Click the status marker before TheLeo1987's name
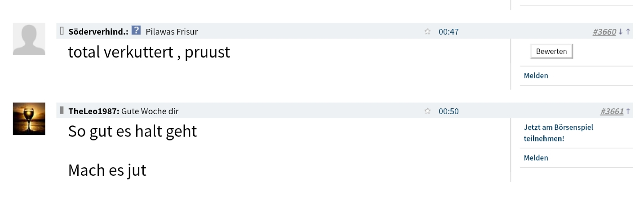The width and height of the screenshot is (644, 200). click(x=62, y=110)
